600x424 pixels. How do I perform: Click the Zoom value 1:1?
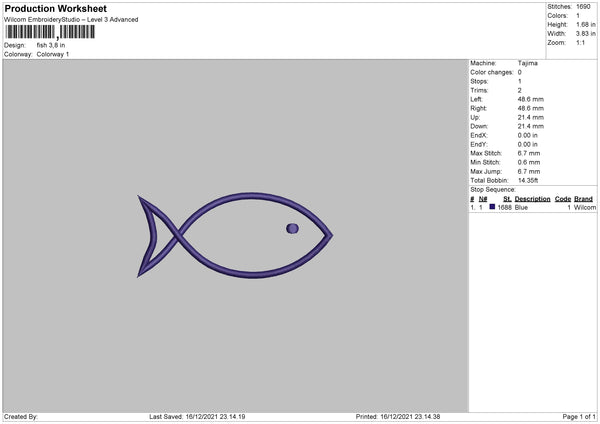[x=580, y=42]
